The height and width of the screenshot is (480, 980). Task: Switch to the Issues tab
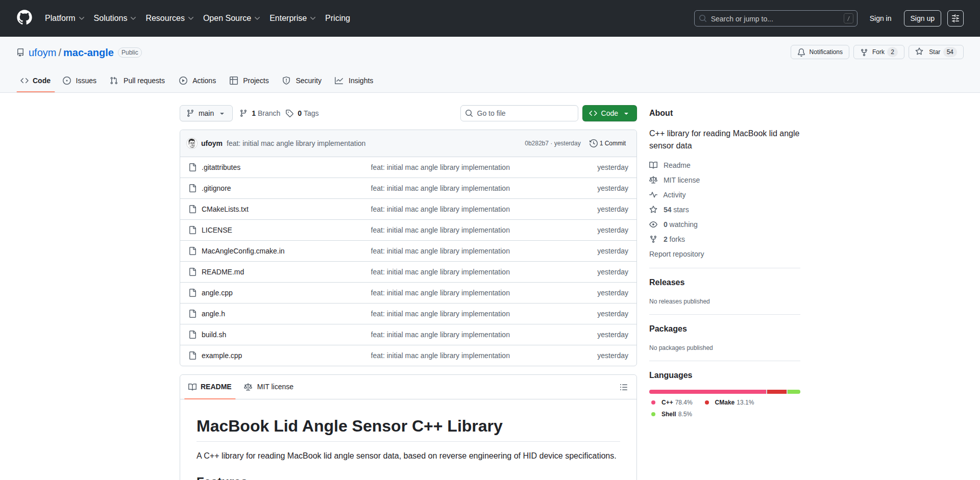pos(80,81)
